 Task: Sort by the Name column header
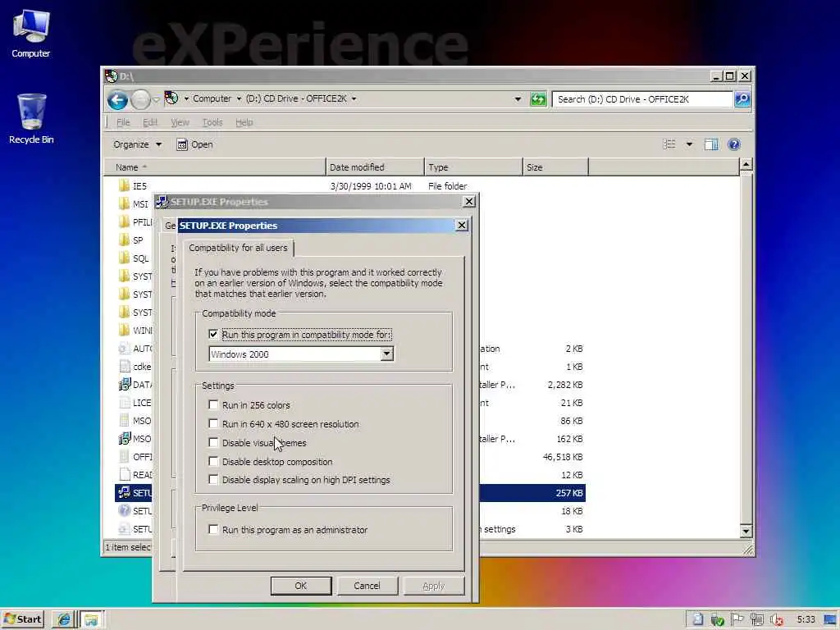(x=215, y=167)
